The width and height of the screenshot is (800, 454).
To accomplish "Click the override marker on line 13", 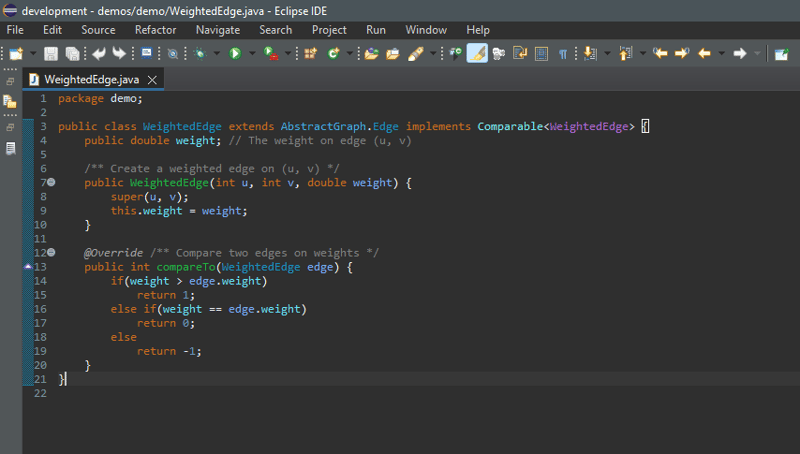I will [x=28, y=267].
